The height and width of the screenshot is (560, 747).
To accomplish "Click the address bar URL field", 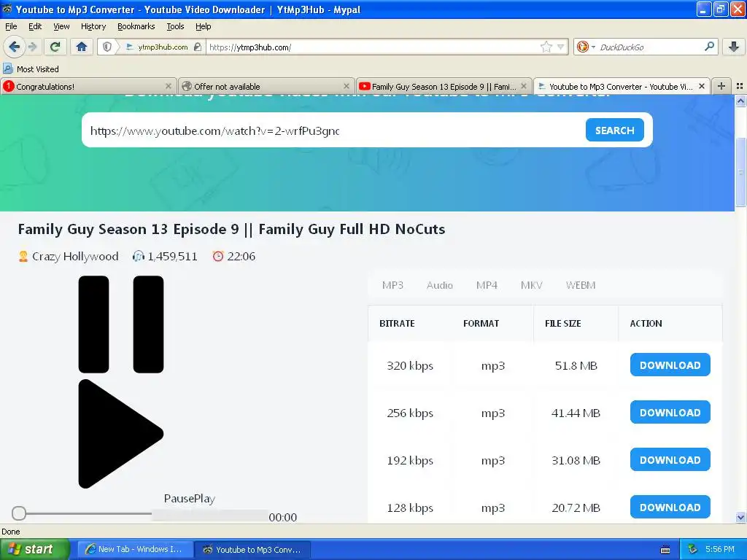I will coord(373,47).
